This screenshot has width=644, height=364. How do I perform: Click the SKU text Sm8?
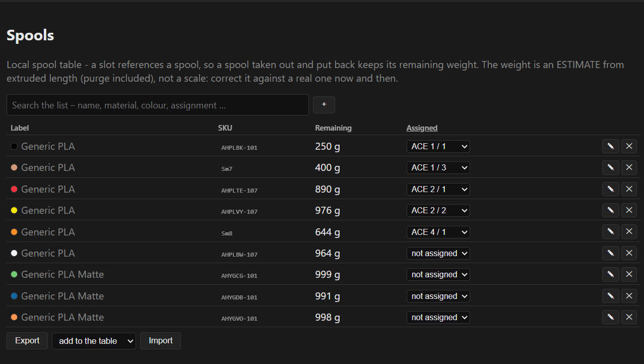[x=227, y=233]
